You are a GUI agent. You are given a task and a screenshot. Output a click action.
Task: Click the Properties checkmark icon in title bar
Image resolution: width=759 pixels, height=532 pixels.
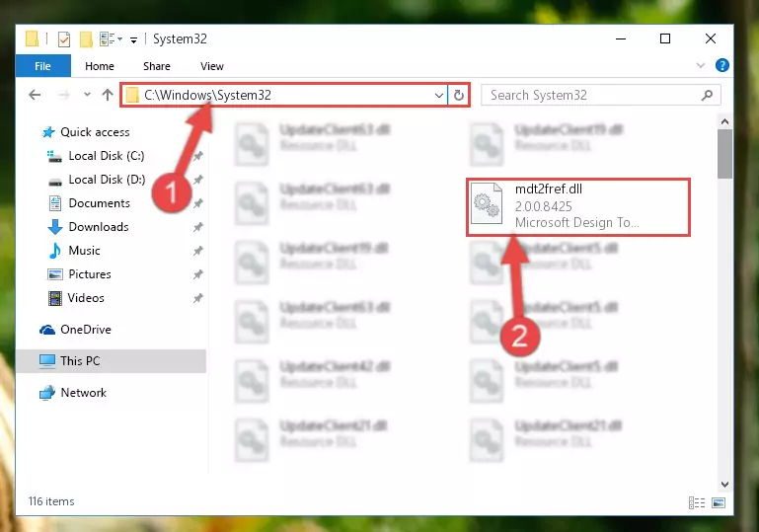(x=64, y=38)
